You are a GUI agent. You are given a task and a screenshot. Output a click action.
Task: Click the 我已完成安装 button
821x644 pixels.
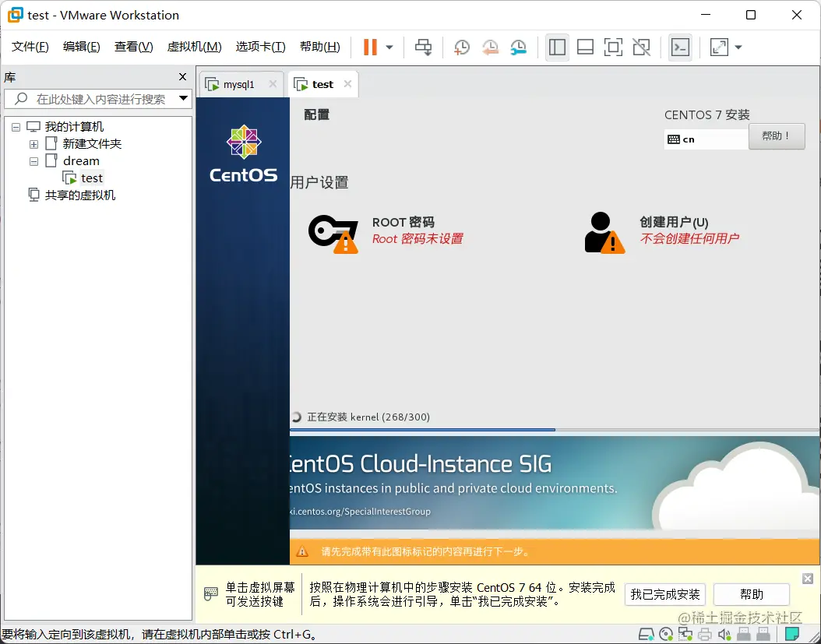(x=665, y=595)
